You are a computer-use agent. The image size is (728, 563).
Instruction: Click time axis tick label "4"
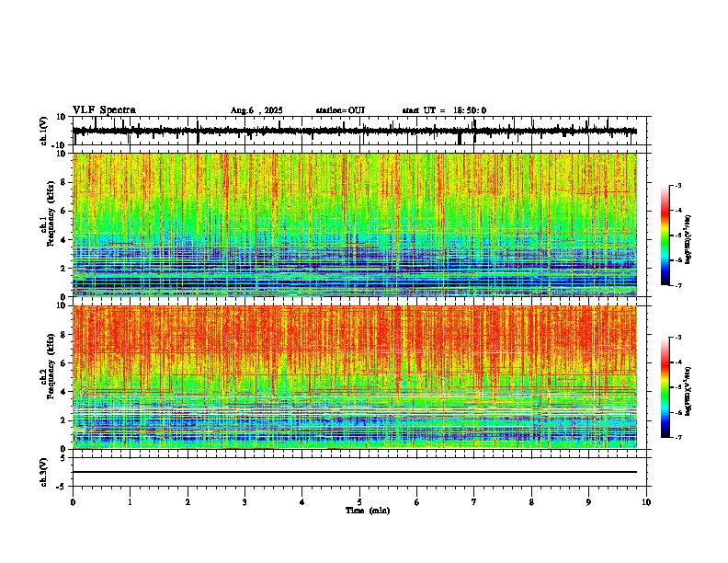point(302,502)
